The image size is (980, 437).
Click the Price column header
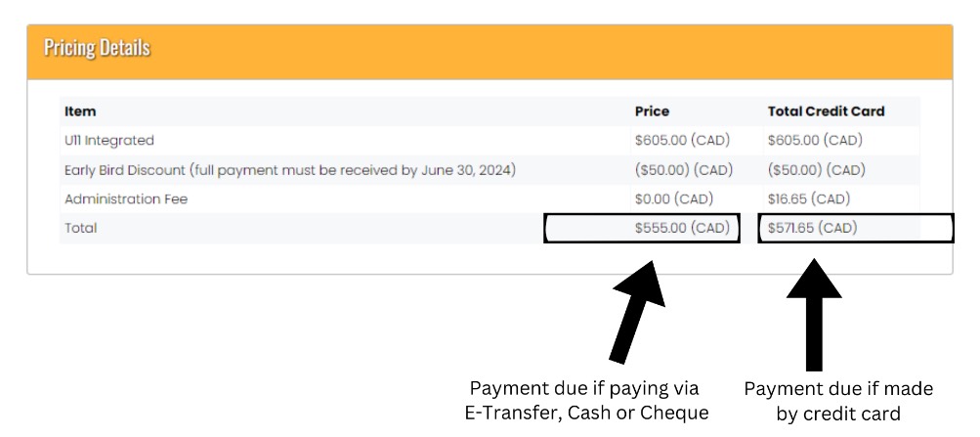point(652,111)
